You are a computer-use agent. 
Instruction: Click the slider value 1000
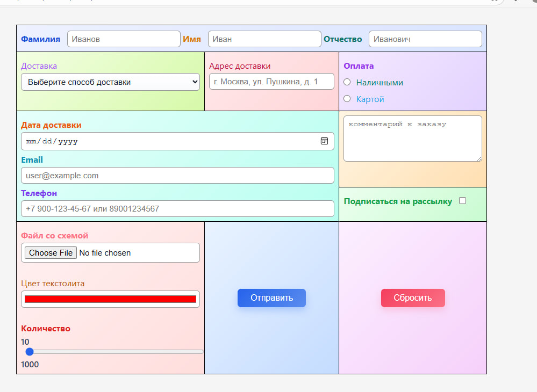(x=30, y=364)
